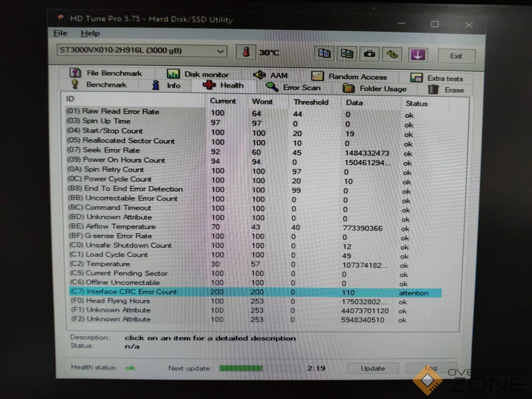Screen dimensions: 532x399
Task: Click the thermometer temperature icon
Action: 246,52
